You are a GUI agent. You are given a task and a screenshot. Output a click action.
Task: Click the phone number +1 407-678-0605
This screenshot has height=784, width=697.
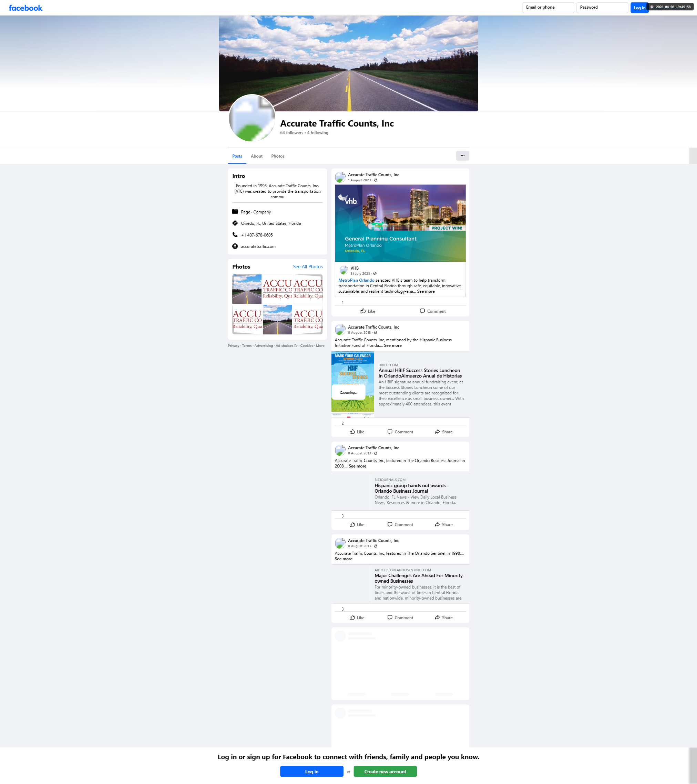256,235
